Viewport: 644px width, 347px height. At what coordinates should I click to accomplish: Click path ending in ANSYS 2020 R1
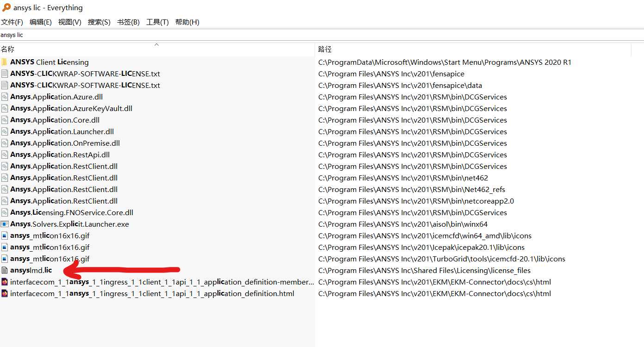coord(445,62)
